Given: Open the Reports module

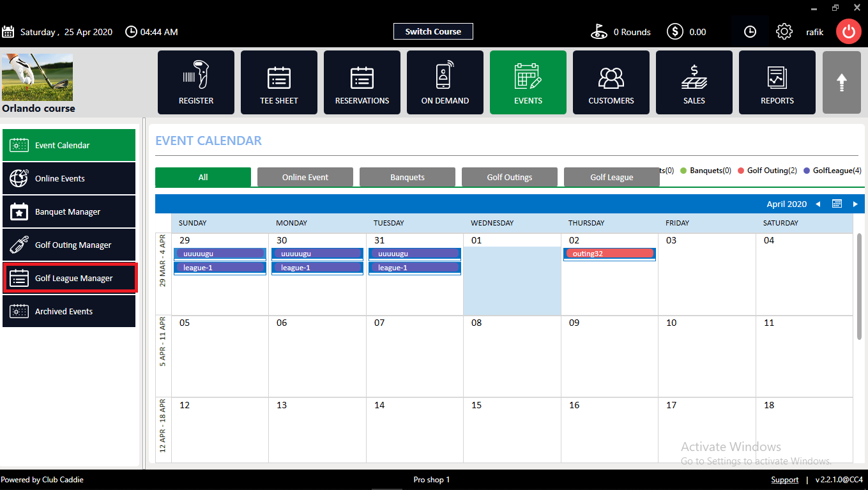Looking at the screenshot, I should coord(777,82).
